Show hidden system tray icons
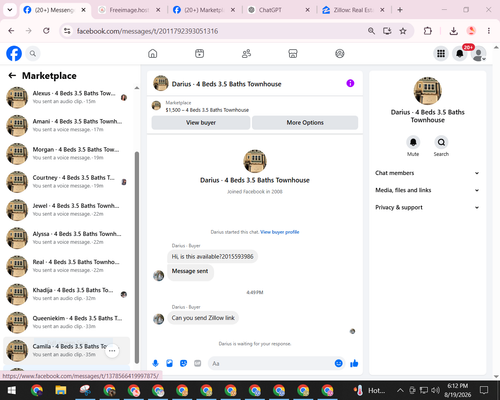Image resolution: width=500 pixels, height=400 pixels. (x=400, y=390)
